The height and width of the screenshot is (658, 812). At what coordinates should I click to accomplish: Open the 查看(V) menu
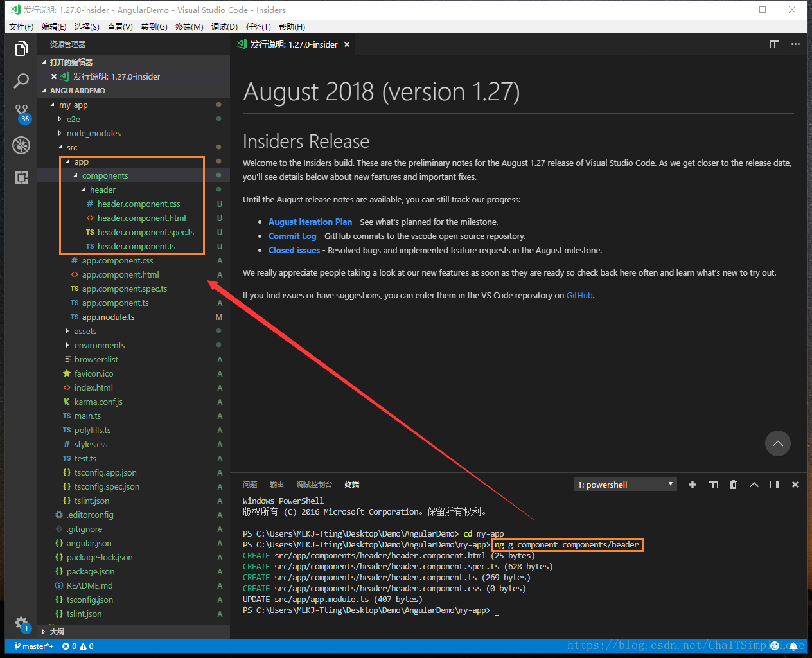(120, 26)
